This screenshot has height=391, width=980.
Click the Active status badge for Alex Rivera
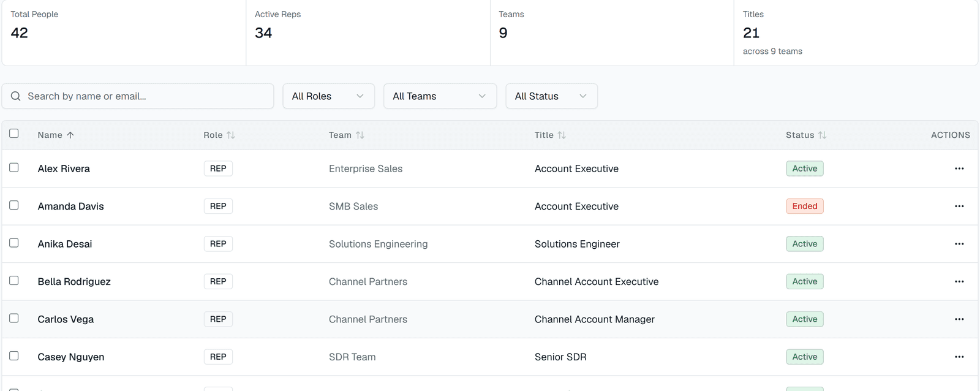805,169
